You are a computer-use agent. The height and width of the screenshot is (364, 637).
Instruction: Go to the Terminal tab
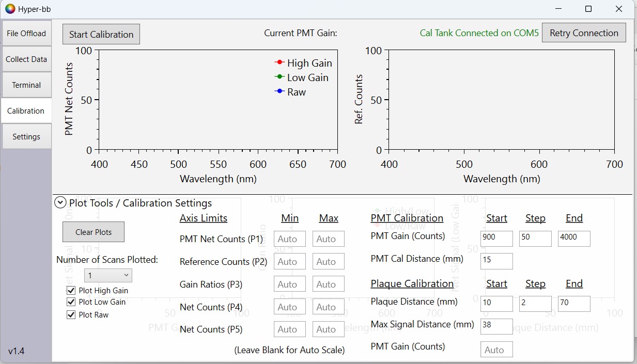[x=26, y=85]
